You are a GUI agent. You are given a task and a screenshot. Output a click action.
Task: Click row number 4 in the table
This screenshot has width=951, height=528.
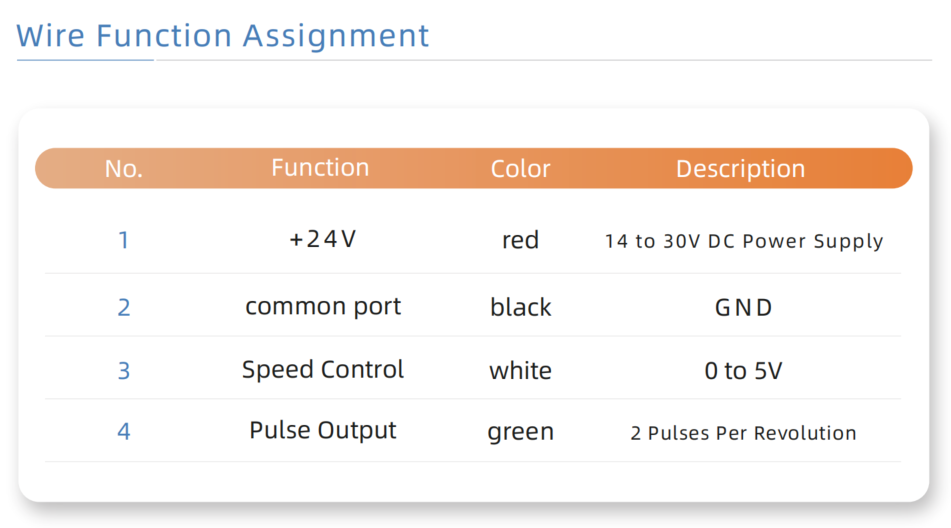click(124, 432)
